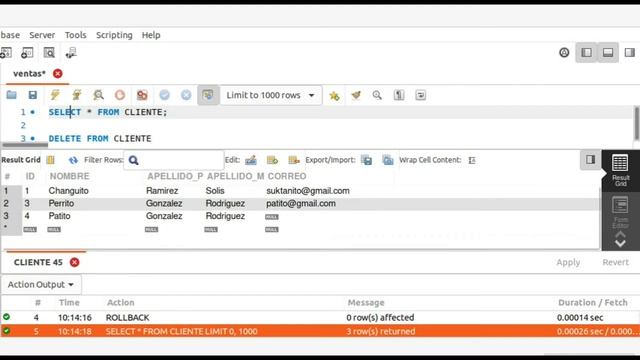The image size is (640, 360).
Task: Execute the query with lightning bolt
Action: click(55, 95)
